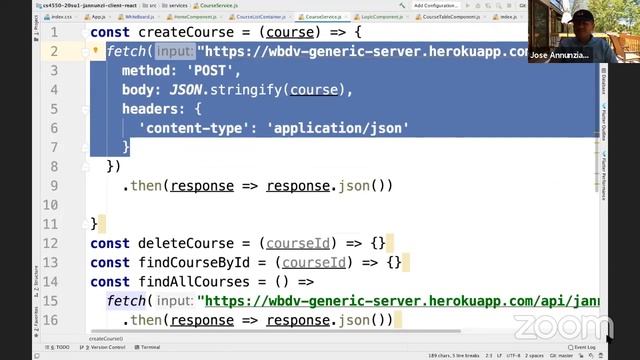
Task: Click 'POST' string on line 3
Action: point(210,71)
